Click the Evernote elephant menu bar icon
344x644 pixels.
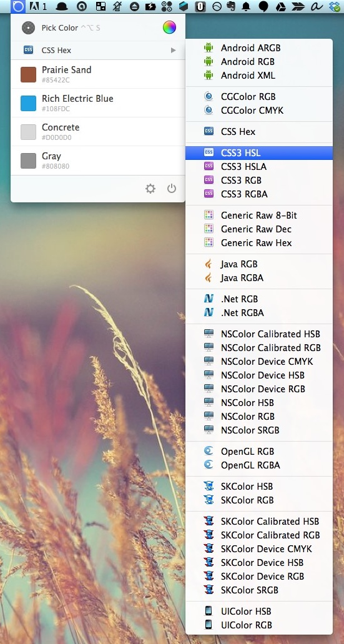pos(232,6)
